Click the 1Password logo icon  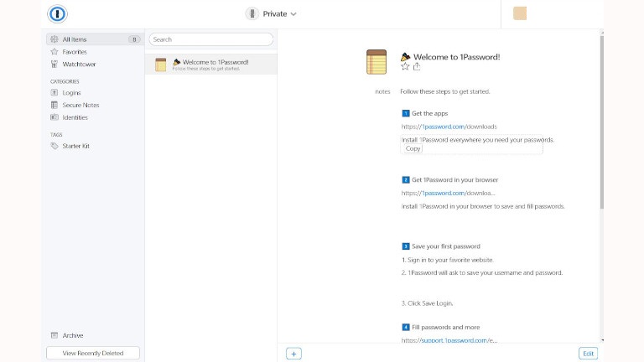57,14
